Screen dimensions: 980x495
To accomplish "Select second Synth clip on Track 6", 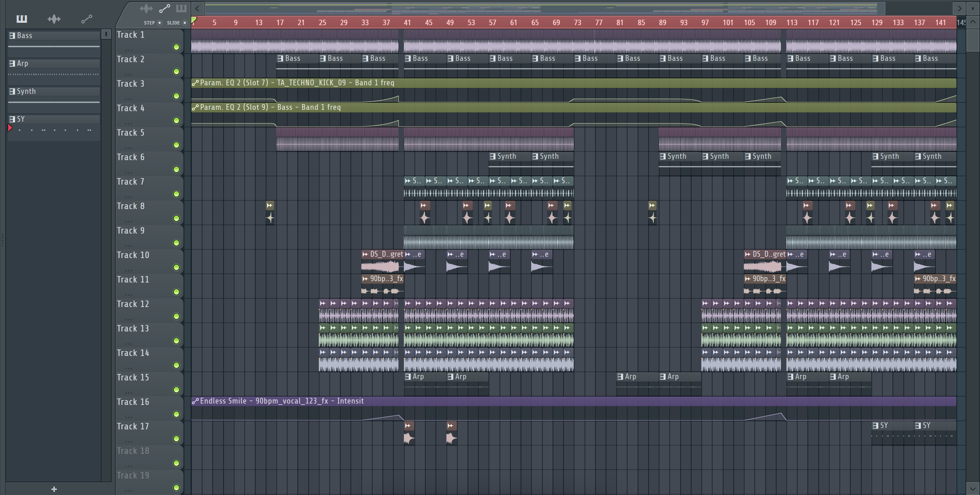I will point(552,164).
